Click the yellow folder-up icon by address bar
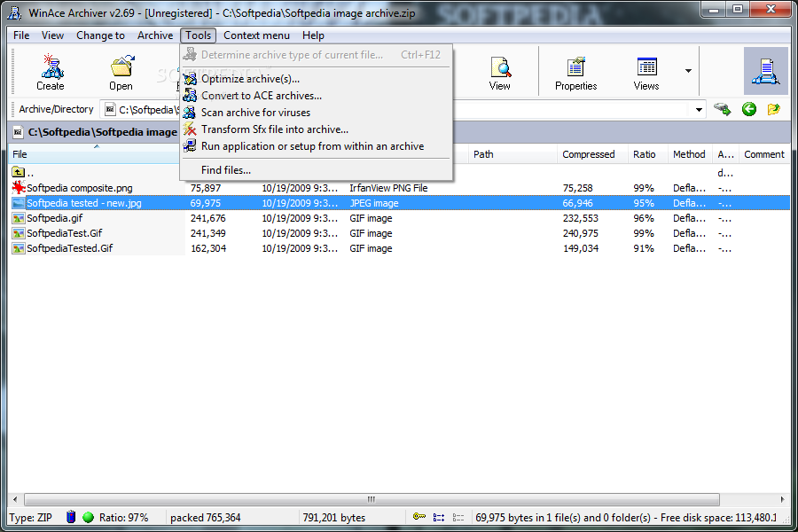 click(773, 109)
